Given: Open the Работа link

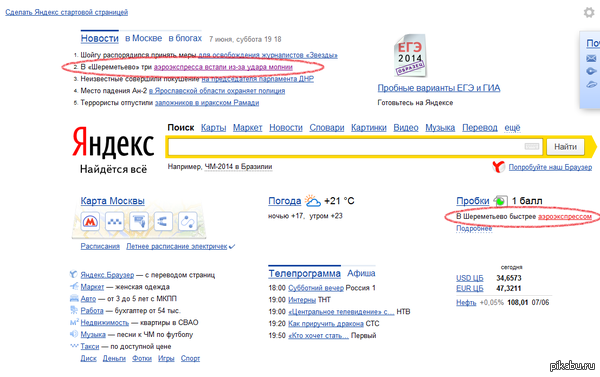Looking at the screenshot, I should [92, 310].
